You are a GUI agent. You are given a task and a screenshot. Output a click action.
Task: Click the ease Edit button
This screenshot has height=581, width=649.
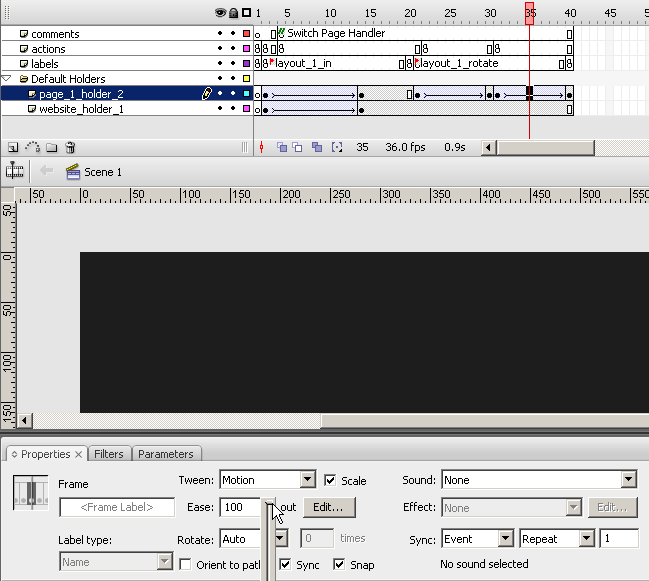[x=328, y=507]
